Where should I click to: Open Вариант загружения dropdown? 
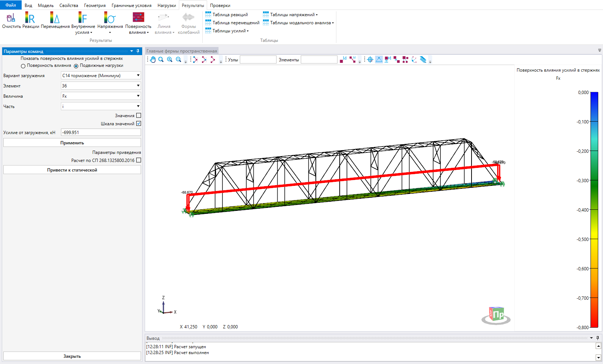point(101,75)
